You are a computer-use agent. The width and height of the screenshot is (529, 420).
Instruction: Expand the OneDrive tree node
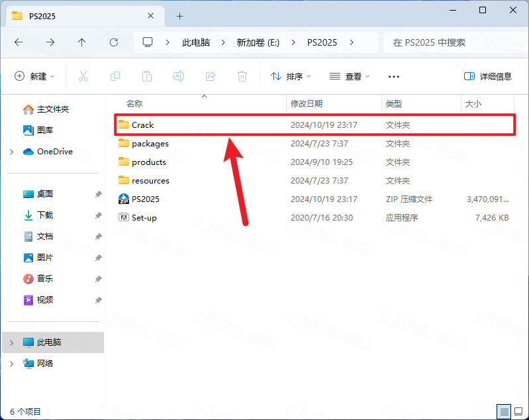coord(12,152)
